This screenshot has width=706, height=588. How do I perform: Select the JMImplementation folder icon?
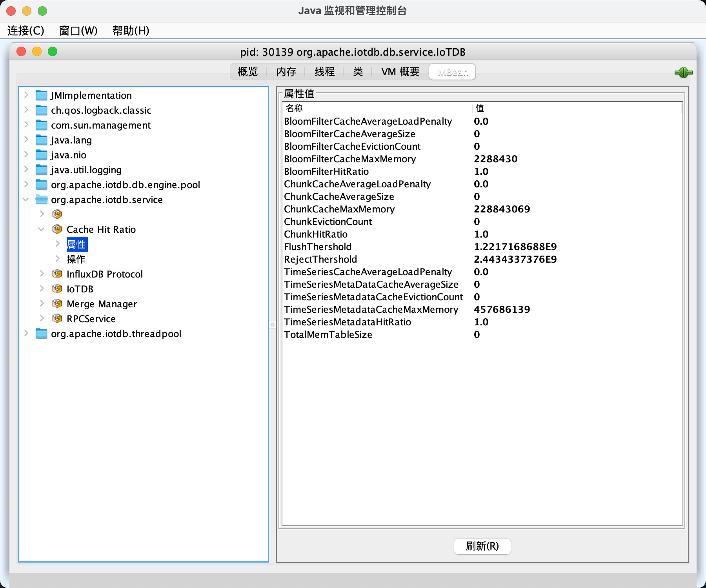pyautogui.click(x=41, y=95)
